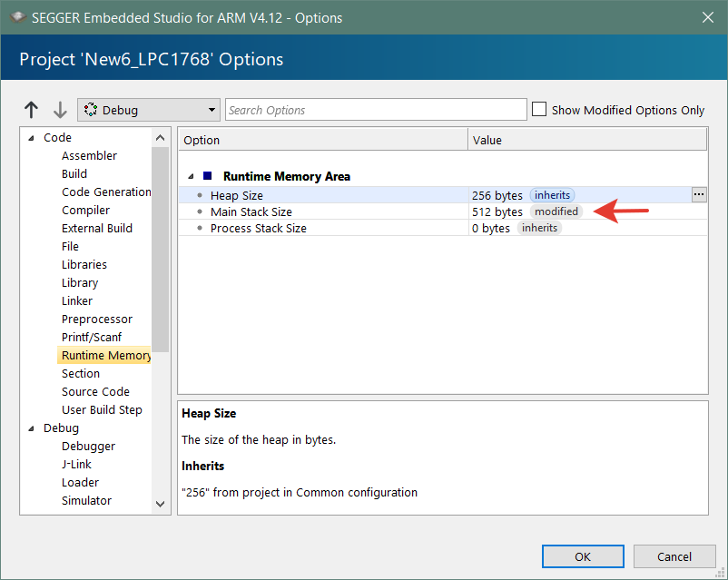Image resolution: width=728 pixels, height=580 pixels.
Task: Click the SEGGER application icon in title bar
Action: (18, 17)
